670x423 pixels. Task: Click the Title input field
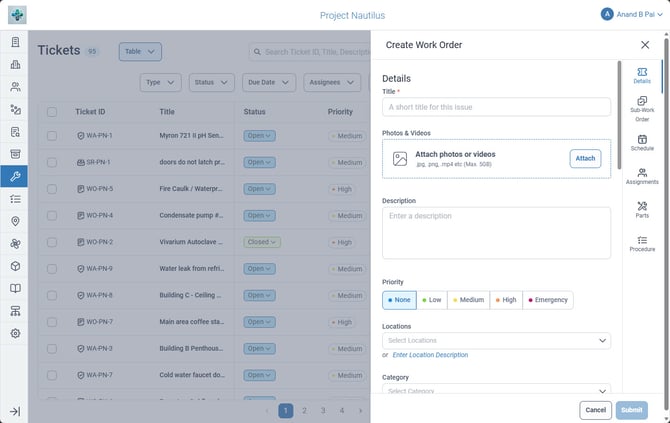[497, 107]
